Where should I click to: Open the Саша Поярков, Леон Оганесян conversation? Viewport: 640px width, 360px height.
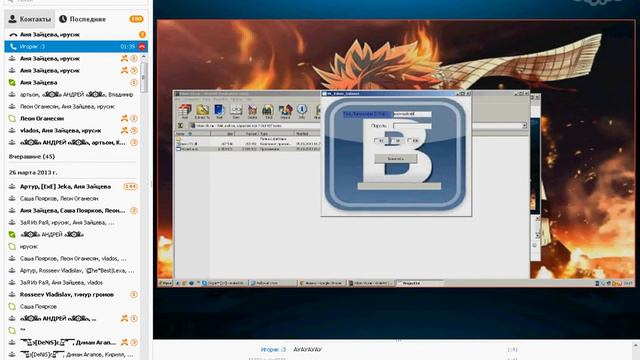59,198
